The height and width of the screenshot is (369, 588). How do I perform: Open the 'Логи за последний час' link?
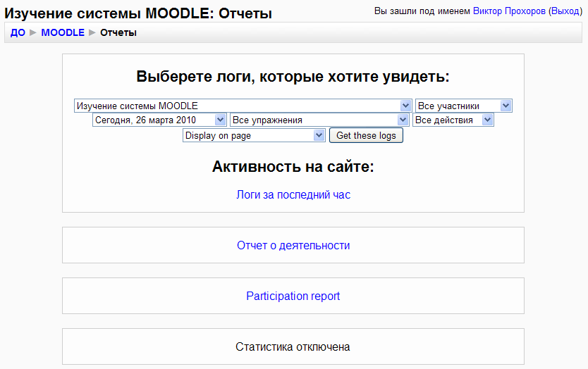pos(293,195)
